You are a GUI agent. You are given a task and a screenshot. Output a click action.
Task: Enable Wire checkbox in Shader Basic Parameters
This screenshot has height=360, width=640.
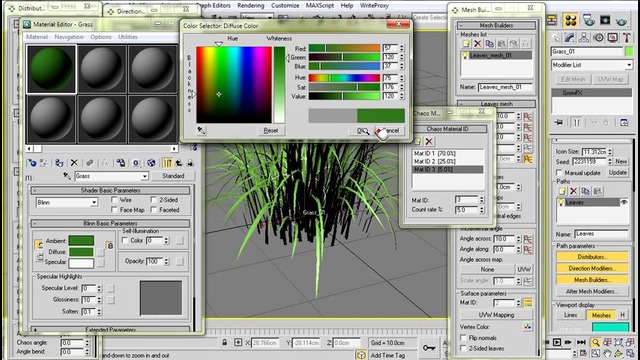[x=114, y=200]
